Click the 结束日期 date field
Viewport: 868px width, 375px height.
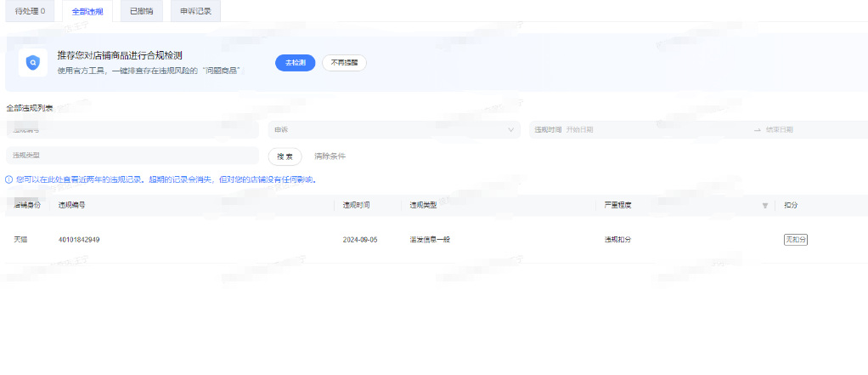(x=811, y=130)
